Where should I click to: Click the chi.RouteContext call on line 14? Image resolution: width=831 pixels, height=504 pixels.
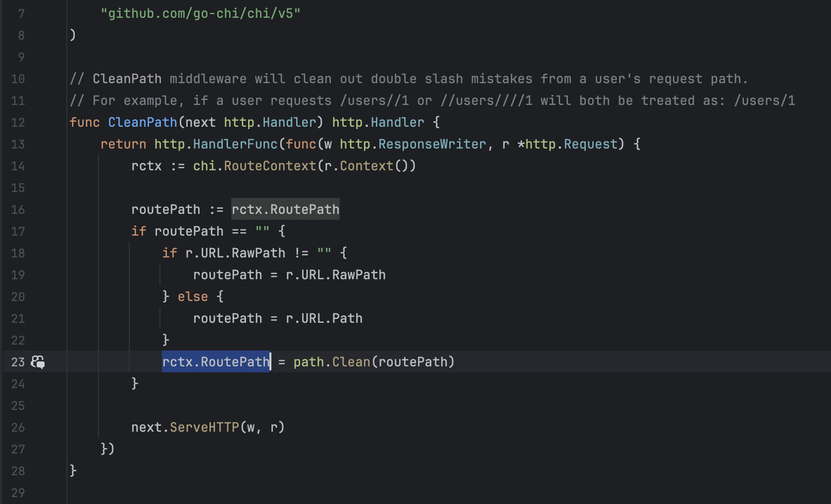[254, 166]
